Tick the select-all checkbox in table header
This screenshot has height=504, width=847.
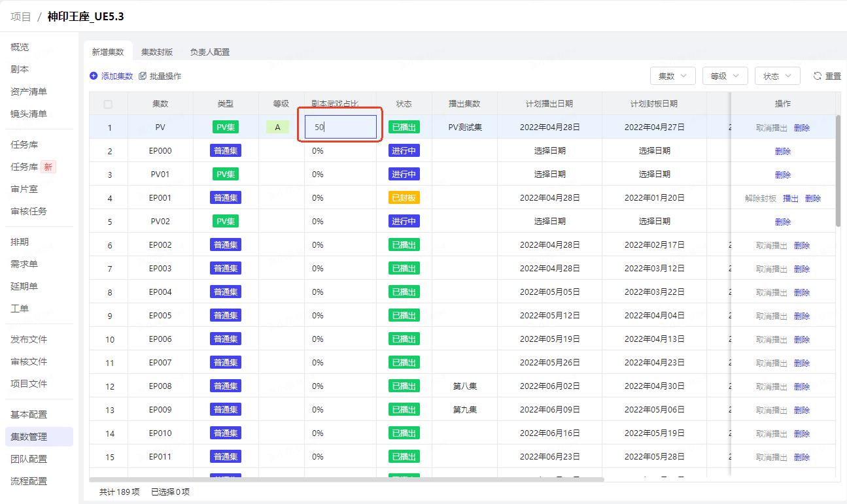pyautogui.click(x=108, y=104)
